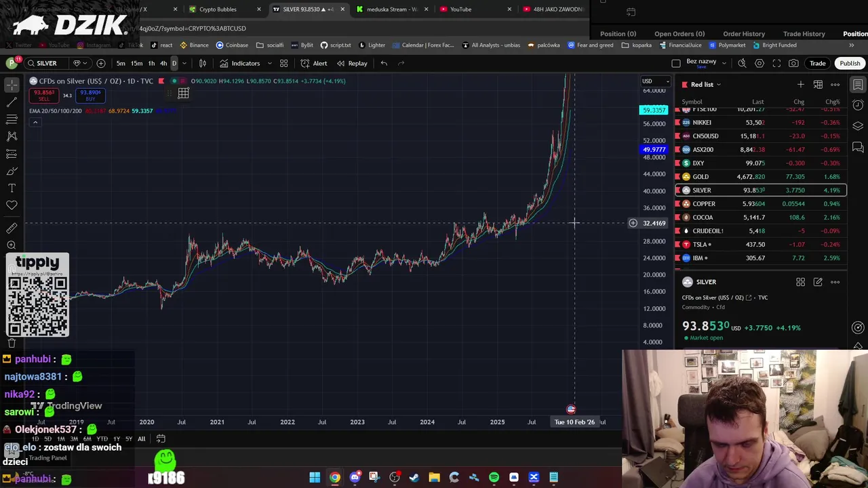Viewport: 868px width, 488px height.
Task: Click the Trade button
Action: click(817, 63)
